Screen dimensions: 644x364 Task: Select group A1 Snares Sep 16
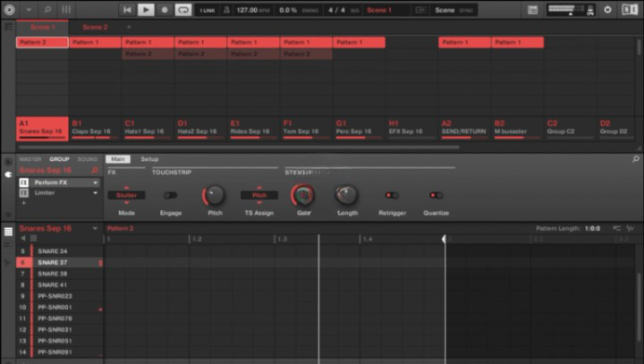click(42, 129)
